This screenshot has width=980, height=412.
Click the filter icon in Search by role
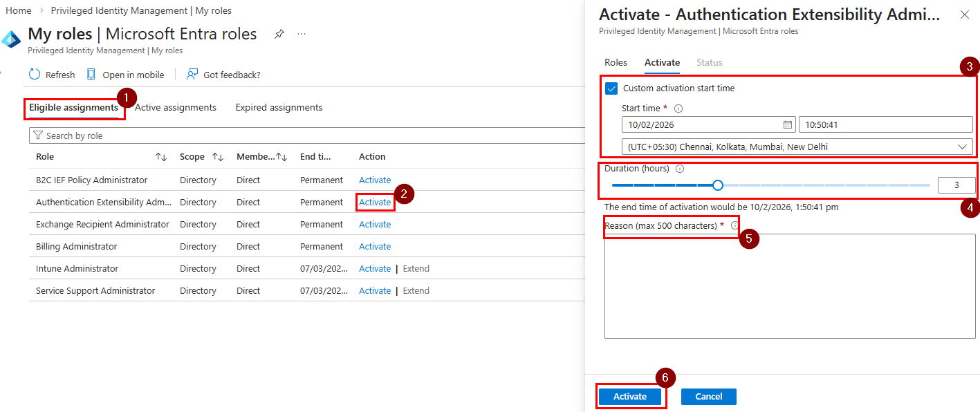coord(39,135)
